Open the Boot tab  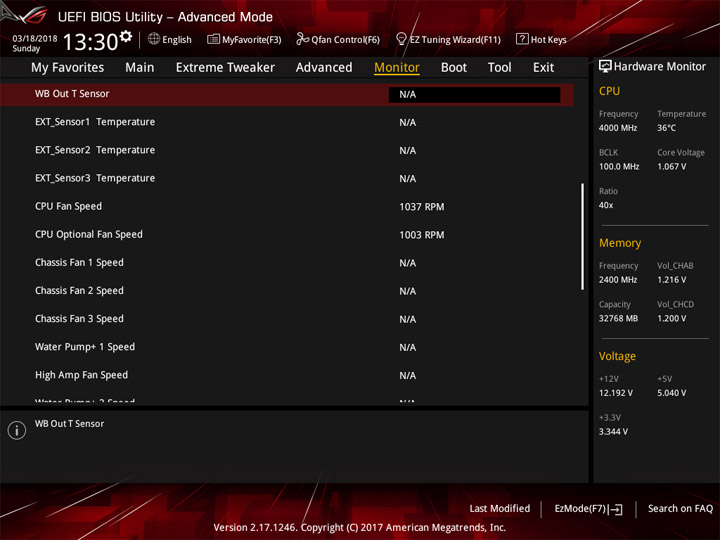pos(454,68)
